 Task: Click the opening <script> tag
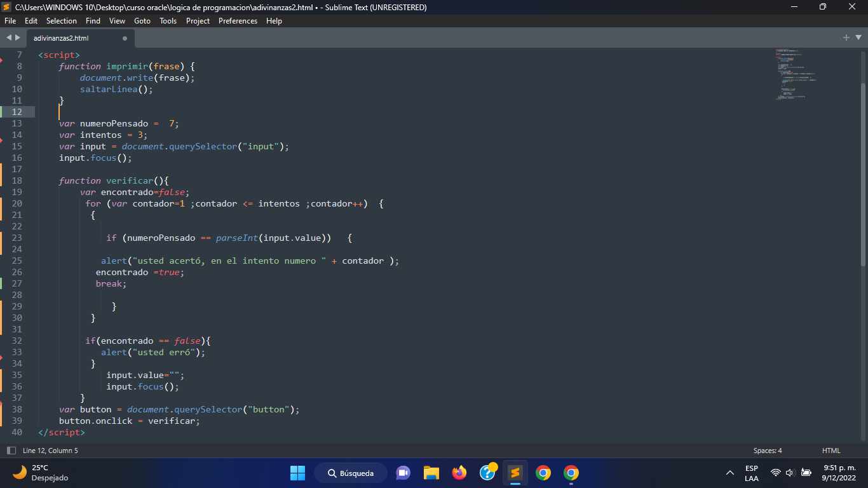tap(59, 55)
